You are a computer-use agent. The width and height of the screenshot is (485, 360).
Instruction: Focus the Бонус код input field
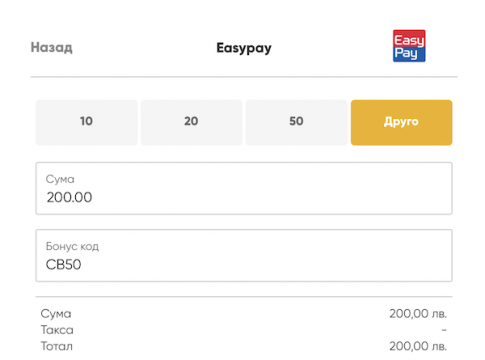pos(244,255)
